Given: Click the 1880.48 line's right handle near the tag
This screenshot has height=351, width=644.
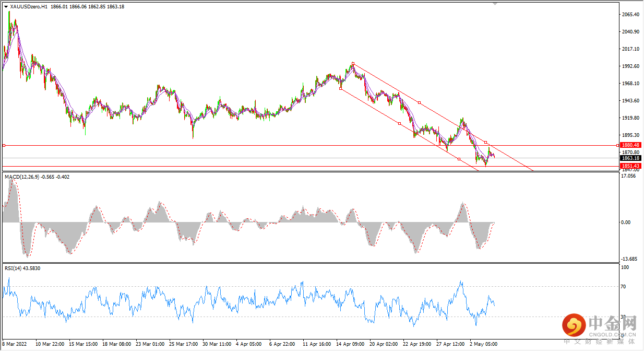Looking at the screenshot, I should point(618,145).
